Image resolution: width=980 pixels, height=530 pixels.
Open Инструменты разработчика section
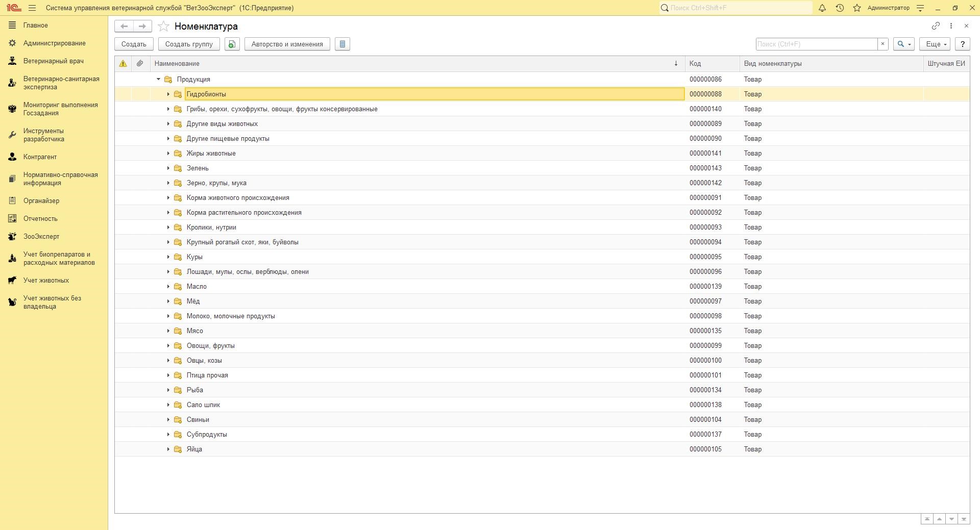click(54, 135)
